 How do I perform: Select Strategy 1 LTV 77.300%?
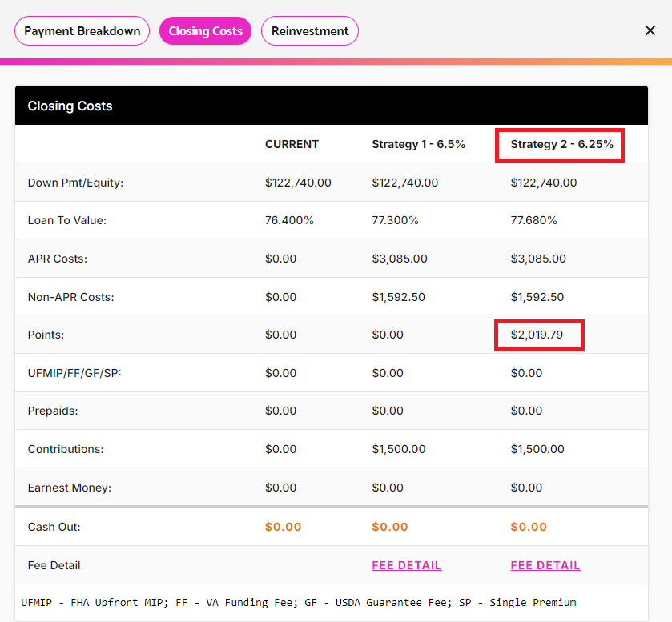coord(395,220)
